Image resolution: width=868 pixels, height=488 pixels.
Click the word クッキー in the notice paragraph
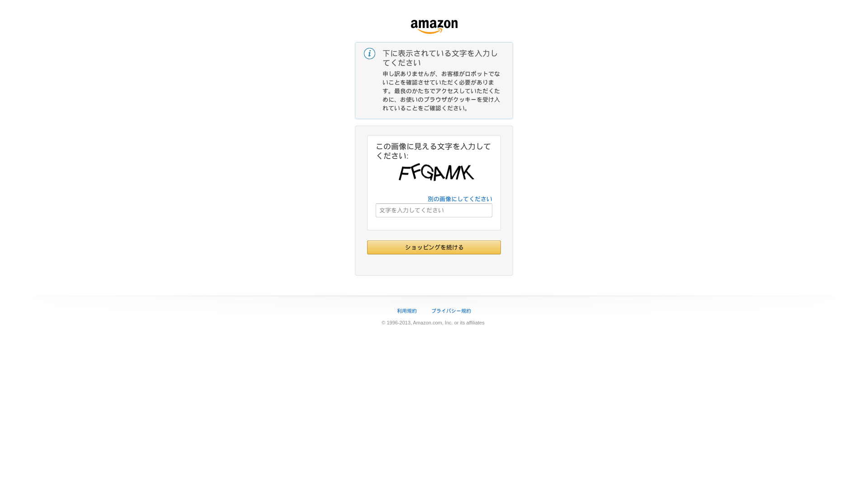[465, 100]
